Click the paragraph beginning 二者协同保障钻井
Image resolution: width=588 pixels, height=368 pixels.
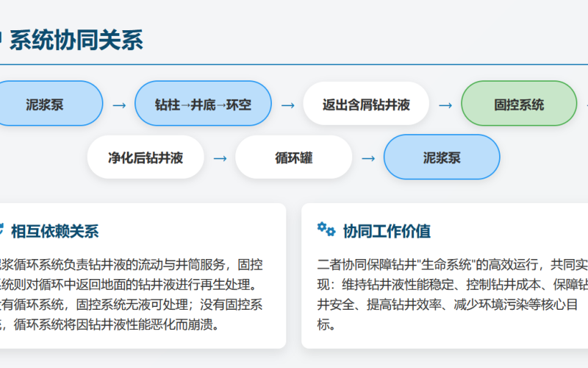452,294
